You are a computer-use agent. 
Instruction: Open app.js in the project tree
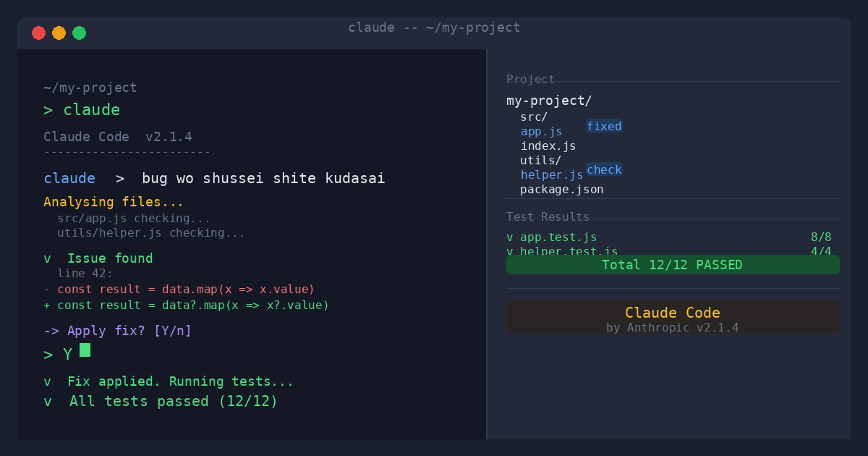[x=541, y=132]
